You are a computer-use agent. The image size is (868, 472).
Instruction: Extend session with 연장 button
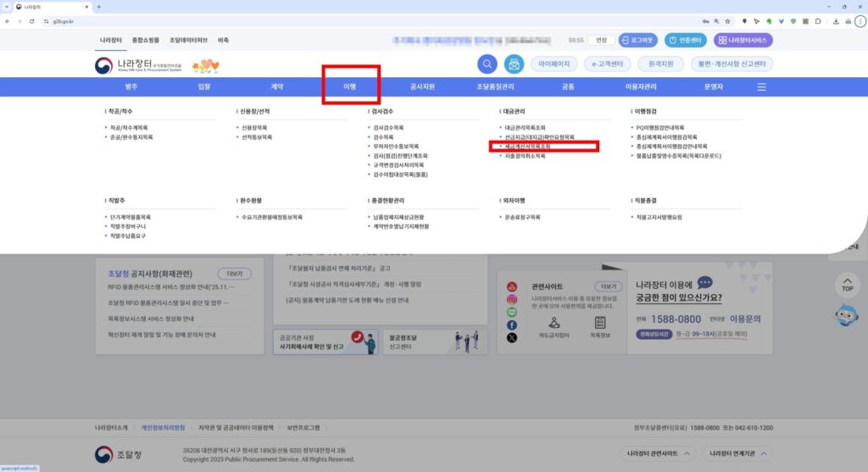click(601, 41)
